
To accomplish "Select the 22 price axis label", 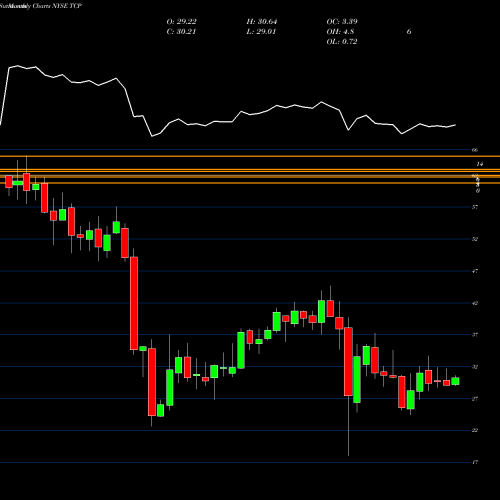I will click(475, 430).
